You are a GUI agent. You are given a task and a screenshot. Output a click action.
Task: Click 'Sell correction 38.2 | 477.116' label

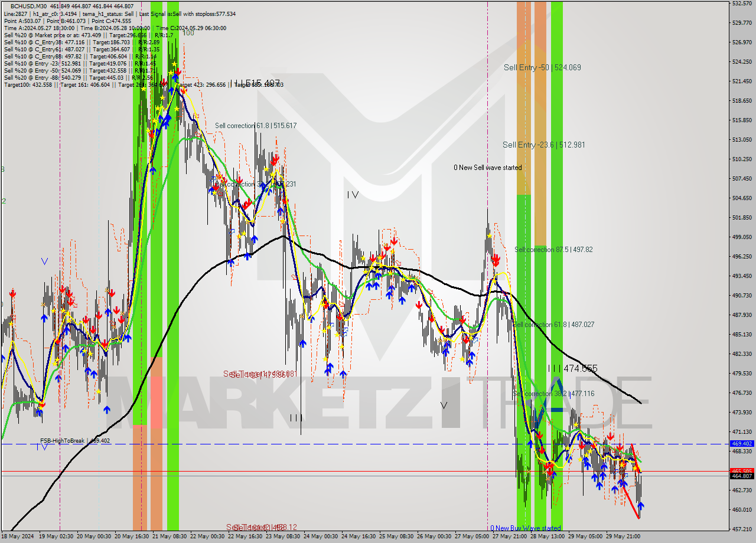pyautogui.click(x=553, y=394)
